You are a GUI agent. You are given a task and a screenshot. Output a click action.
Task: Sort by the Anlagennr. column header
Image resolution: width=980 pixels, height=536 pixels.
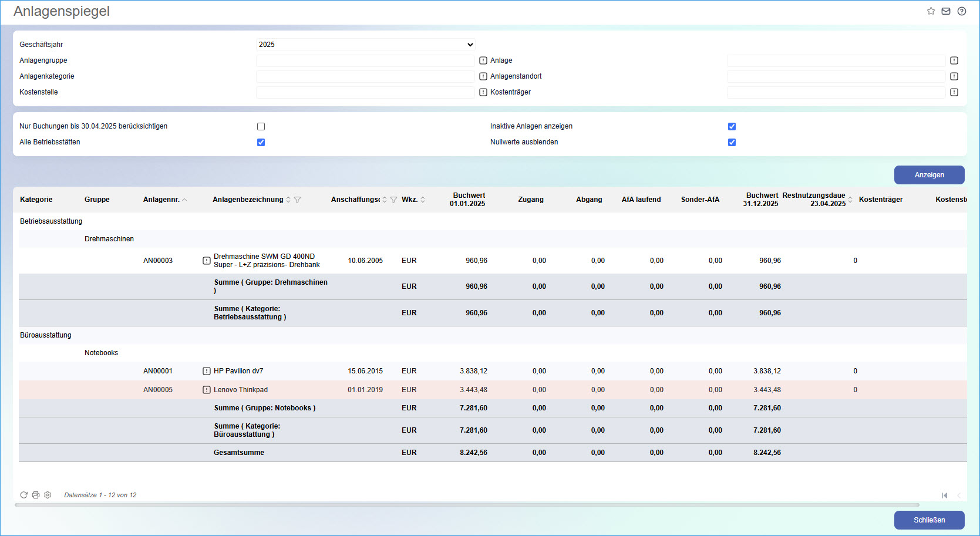161,200
